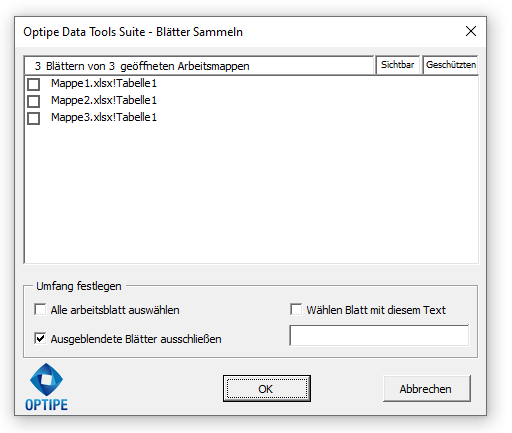Click the Optipe logo icon
The height and width of the screenshot is (433, 512).
coord(46,387)
